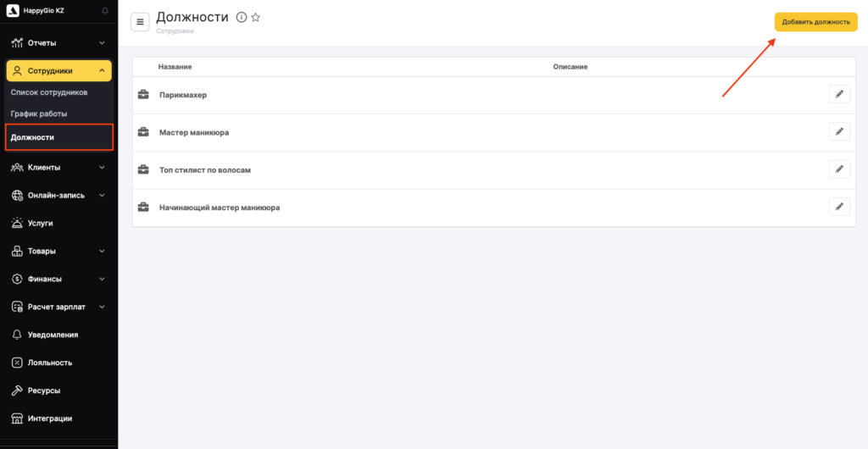Open Список сотрудников in the sidebar
The image size is (868, 449).
(x=49, y=92)
